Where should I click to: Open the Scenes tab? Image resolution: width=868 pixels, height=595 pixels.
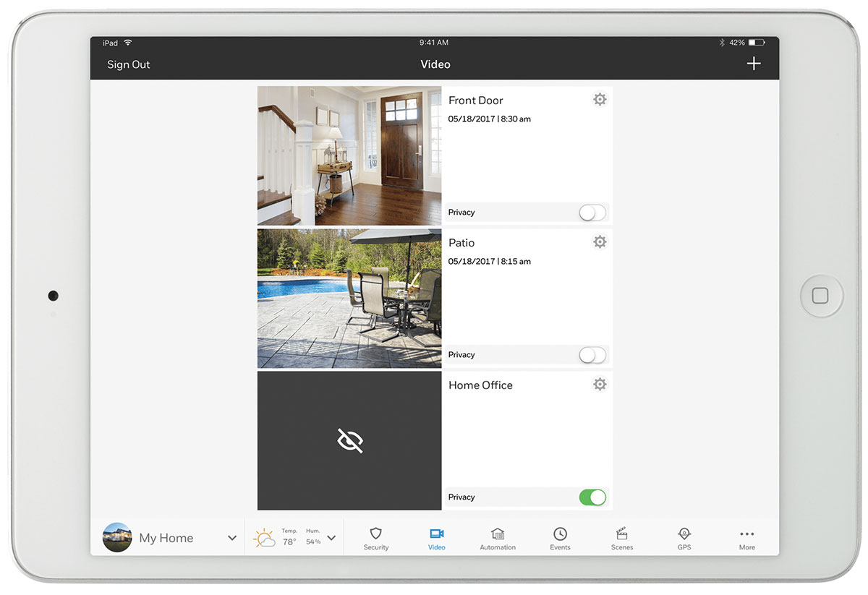coord(622,539)
